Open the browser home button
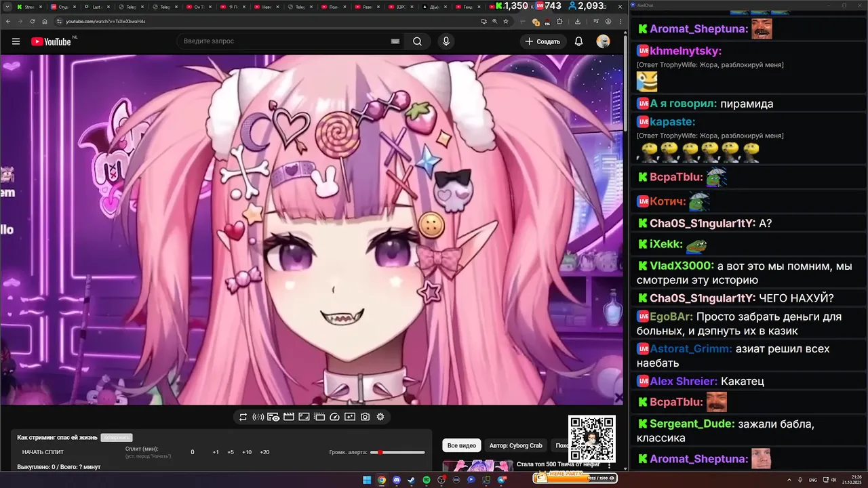 pyautogui.click(x=45, y=21)
